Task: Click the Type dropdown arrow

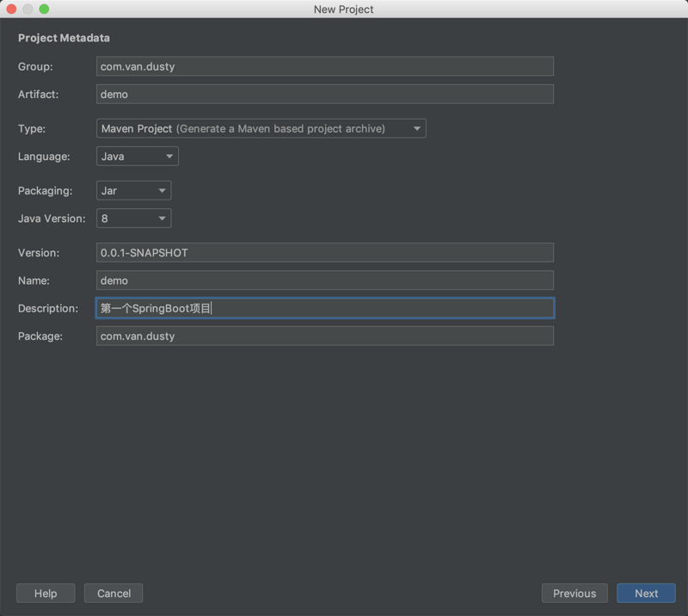Action: [417, 129]
